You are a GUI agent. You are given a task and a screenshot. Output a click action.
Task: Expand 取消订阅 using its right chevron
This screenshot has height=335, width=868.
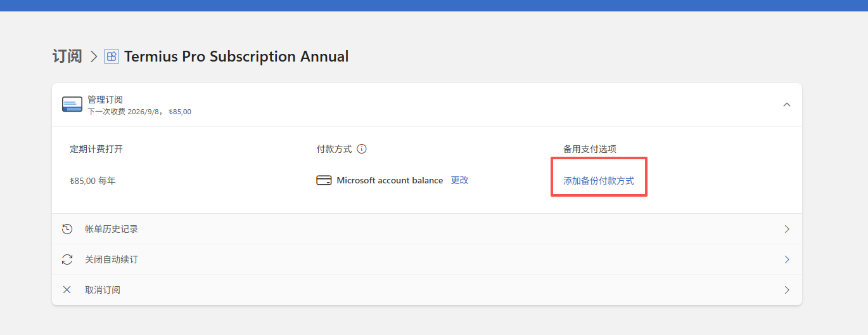787,290
